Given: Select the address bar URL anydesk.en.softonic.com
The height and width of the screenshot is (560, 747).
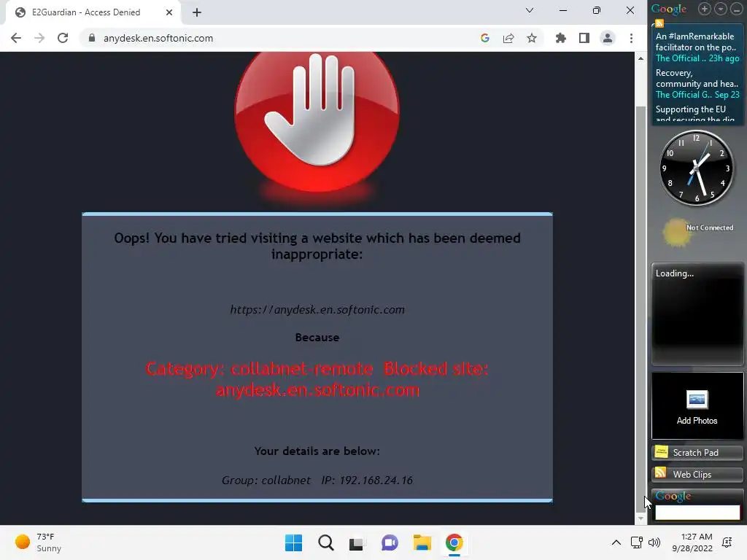Looking at the screenshot, I should point(158,38).
